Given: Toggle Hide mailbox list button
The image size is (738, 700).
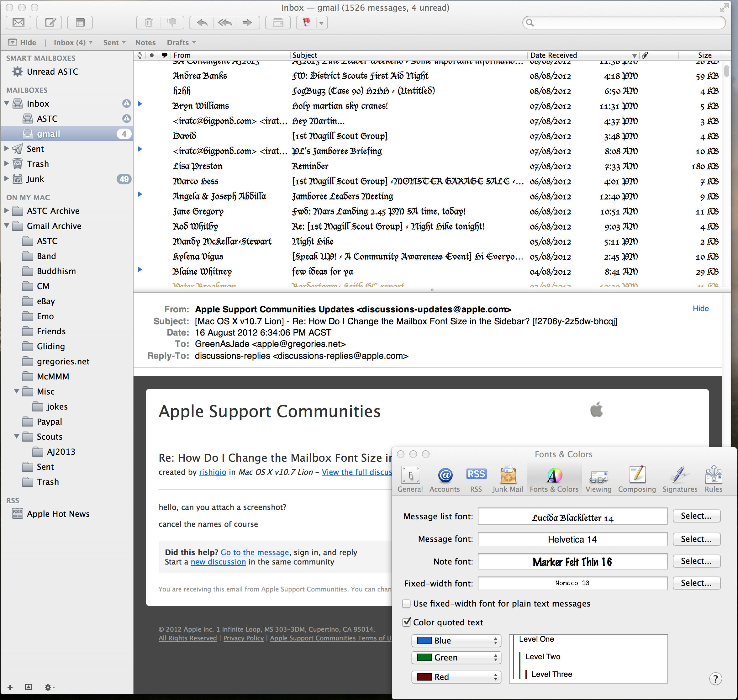Looking at the screenshot, I should point(22,43).
